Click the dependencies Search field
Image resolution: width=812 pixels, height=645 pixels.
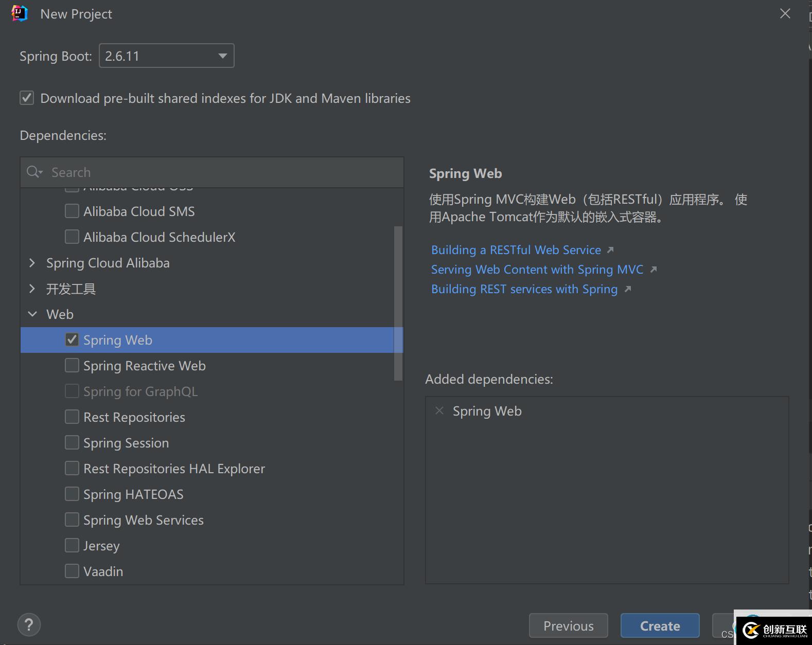(212, 172)
